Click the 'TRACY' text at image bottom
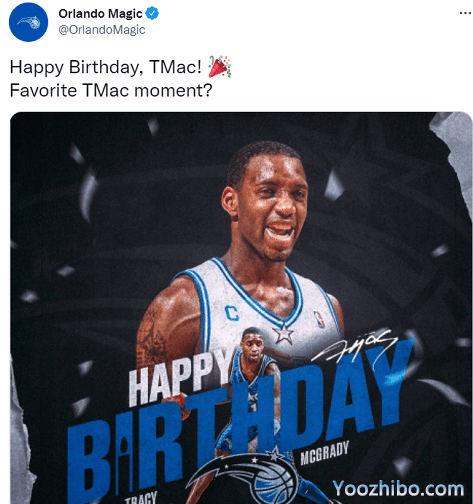This screenshot has width=473, height=504. click(x=141, y=499)
